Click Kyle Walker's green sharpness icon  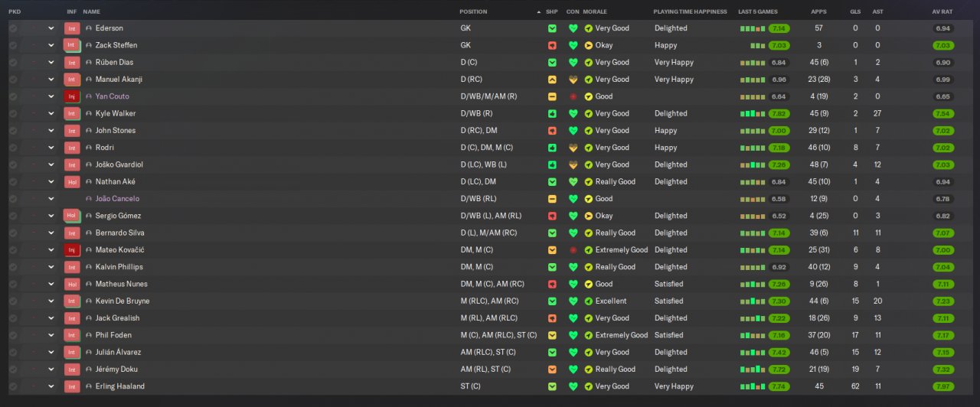coord(552,113)
